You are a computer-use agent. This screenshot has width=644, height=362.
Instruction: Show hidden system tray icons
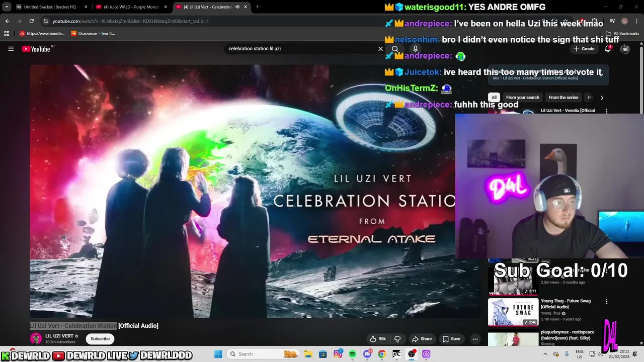click(x=545, y=354)
